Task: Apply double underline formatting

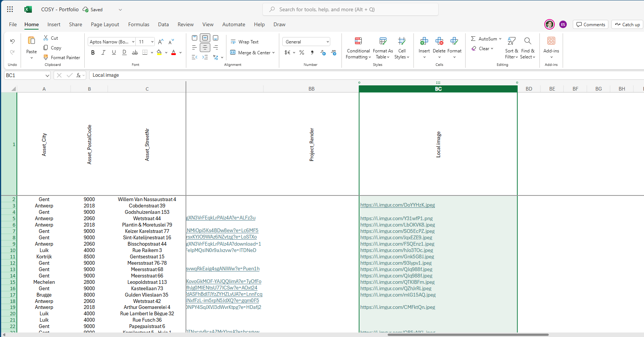Action: pos(124,52)
